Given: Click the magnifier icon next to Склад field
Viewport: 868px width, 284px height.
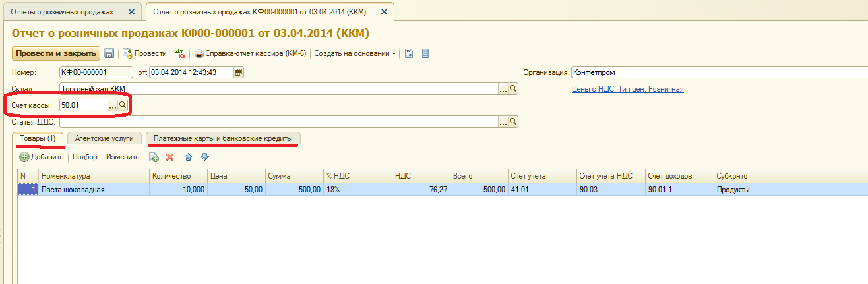Looking at the screenshot, I should pos(513,88).
